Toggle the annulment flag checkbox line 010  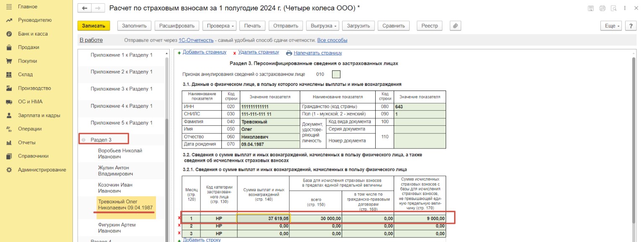[336, 75]
